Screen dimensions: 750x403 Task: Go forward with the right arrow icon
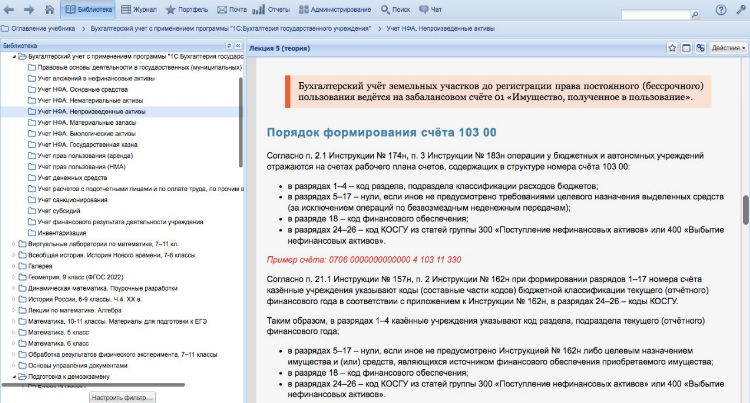coord(29,10)
